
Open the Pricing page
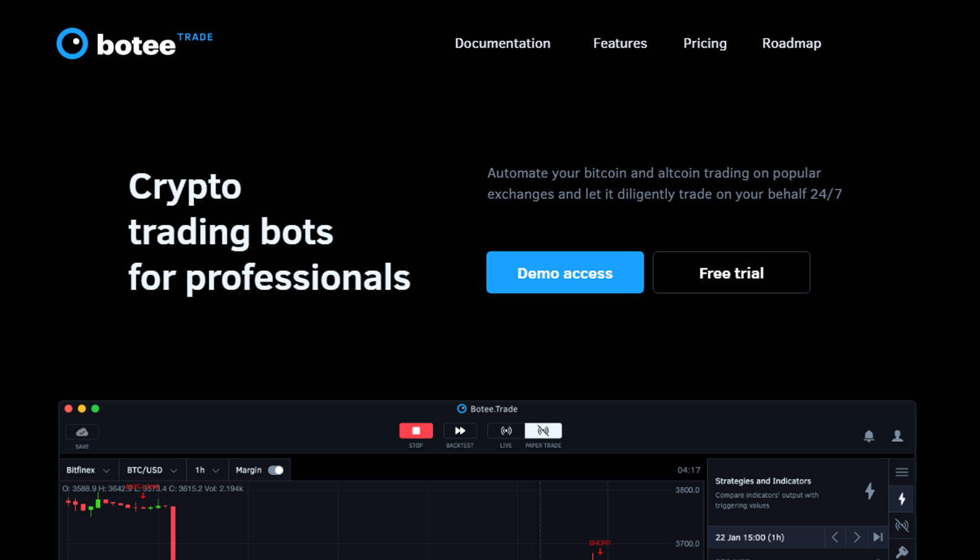pyautogui.click(x=705, y=43)
